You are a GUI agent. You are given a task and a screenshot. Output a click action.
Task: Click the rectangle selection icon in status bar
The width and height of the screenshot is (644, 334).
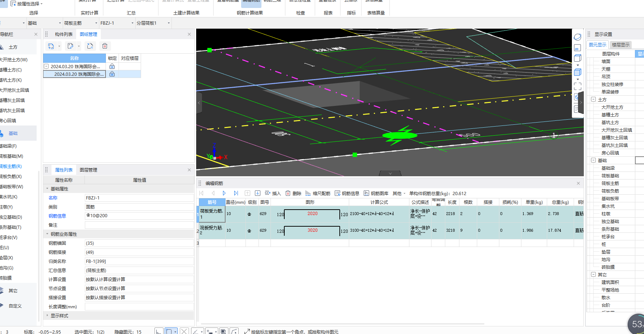[x=169, y=331]
